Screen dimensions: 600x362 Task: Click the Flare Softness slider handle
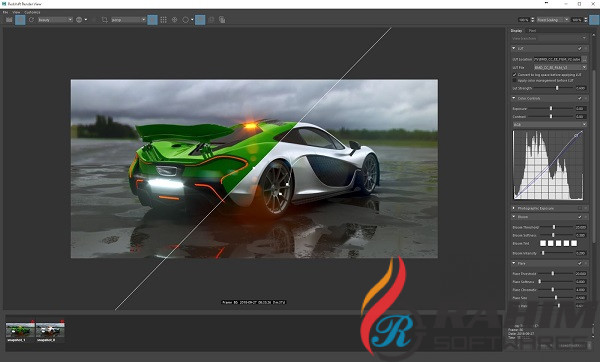pos(540,282)
